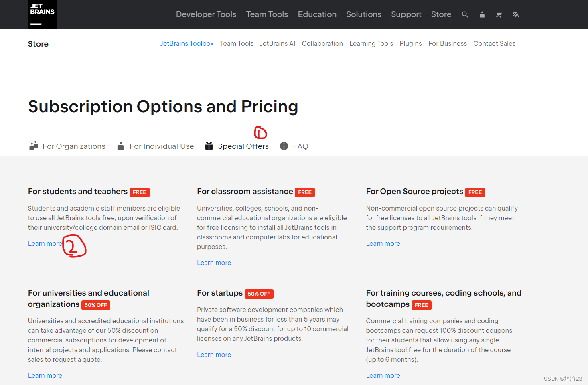Learn more about classroom assistance offer
Viewport: 588px width, 385px height.
point(214,263)
